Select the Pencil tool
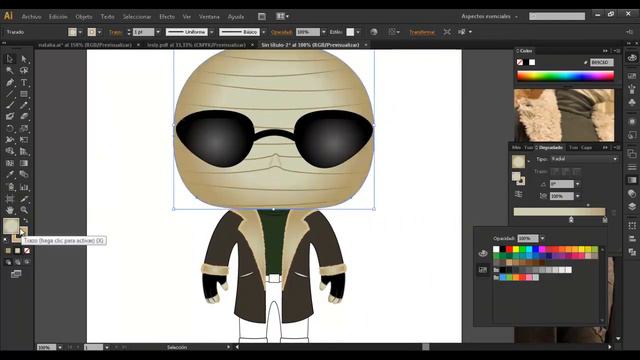The image size is (640, 360). (24, 105)
